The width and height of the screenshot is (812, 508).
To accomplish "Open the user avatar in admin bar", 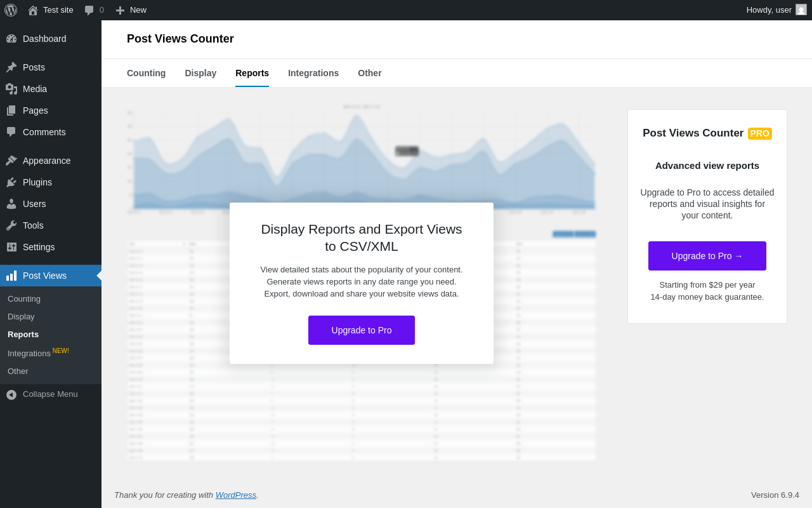I will pyautogui.click(x=801, y=10).
